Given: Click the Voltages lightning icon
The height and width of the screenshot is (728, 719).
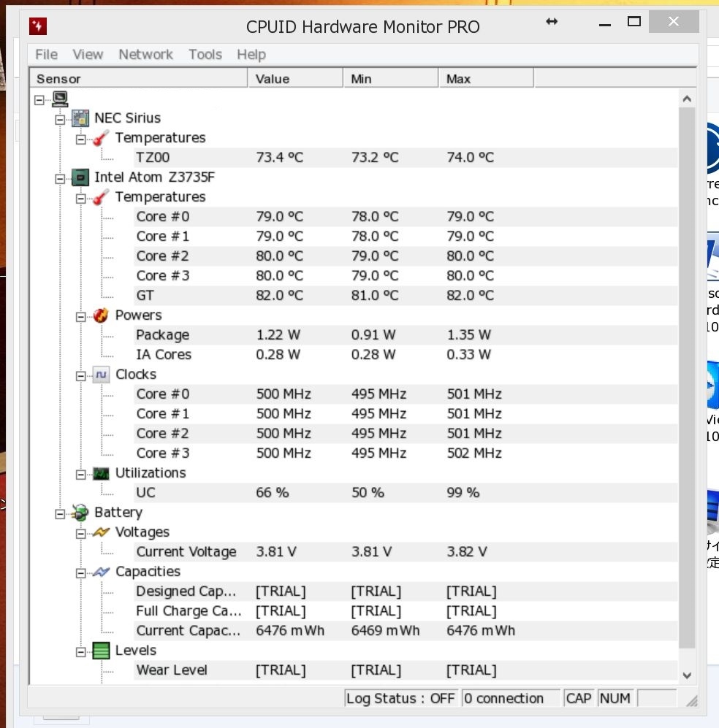Looking at the screenshot, I should pos(101,532).
